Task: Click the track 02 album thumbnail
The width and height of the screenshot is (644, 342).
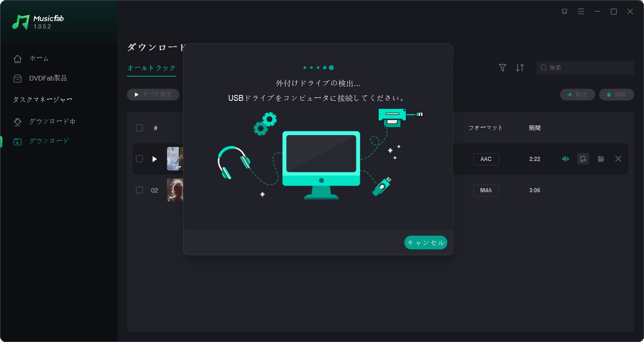Action: (175, 190)
